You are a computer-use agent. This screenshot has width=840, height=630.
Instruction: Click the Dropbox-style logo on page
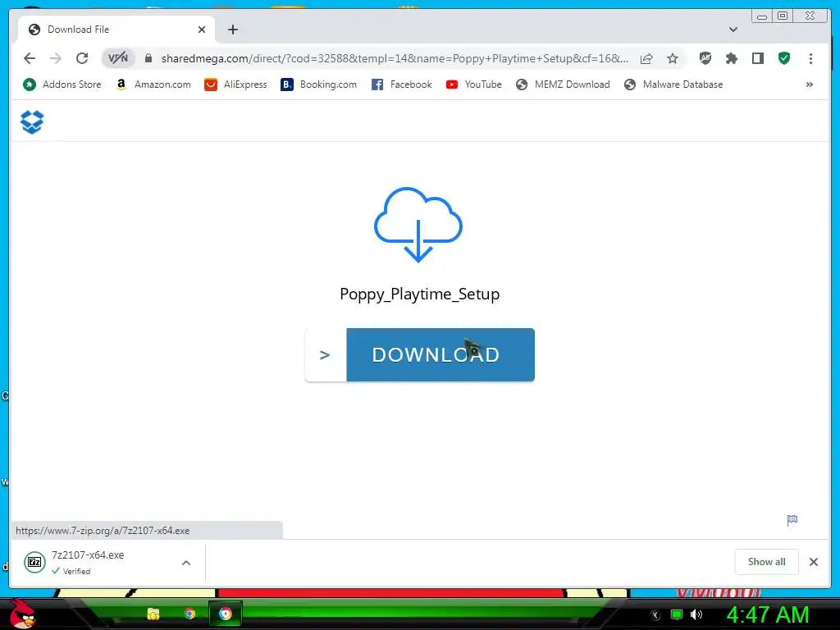tap(32, 122)
